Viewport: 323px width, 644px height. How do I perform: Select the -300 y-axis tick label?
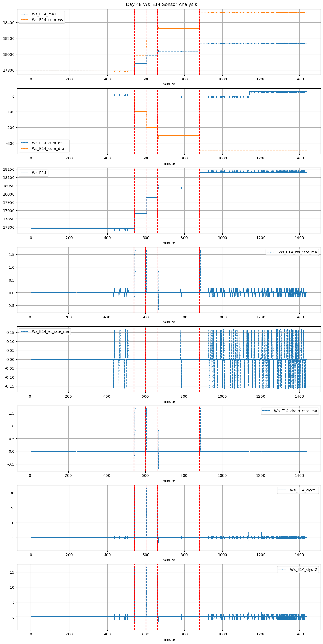click(x=11, y=143)
